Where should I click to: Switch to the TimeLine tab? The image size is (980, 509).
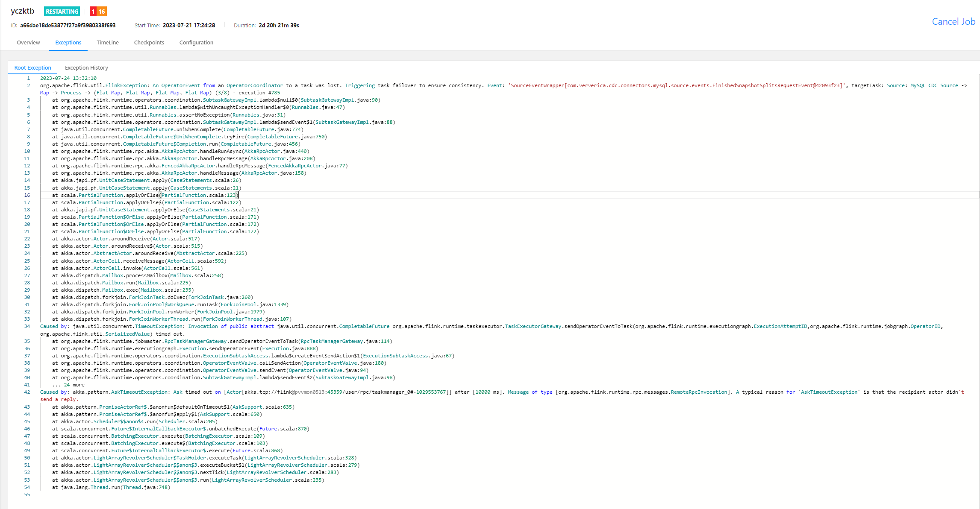108,43
